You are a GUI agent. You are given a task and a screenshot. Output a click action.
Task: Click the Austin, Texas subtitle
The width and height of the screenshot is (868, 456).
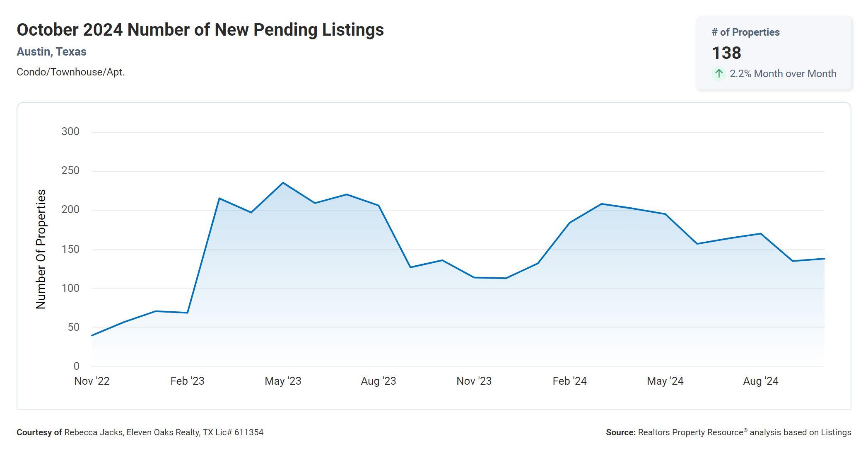pyautogui.click(x=51, y=52)
